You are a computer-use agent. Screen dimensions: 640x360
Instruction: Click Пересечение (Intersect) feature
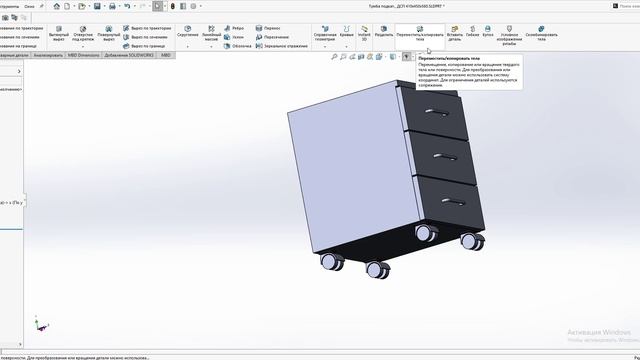pyautogui.click(x=272, y=37)
